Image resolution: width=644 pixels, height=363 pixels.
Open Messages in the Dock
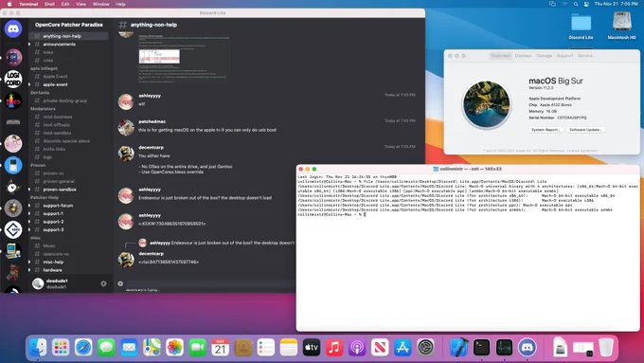[x=106, y=348]
